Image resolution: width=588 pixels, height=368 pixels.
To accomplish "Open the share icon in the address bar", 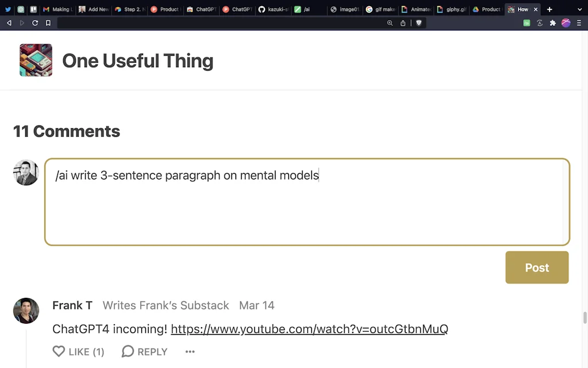I will 404,22.
